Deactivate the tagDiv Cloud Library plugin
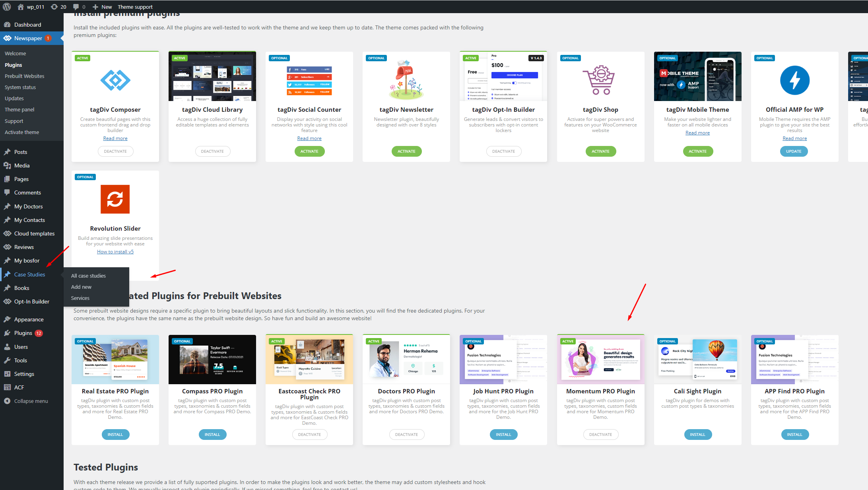 click(212, 151)
